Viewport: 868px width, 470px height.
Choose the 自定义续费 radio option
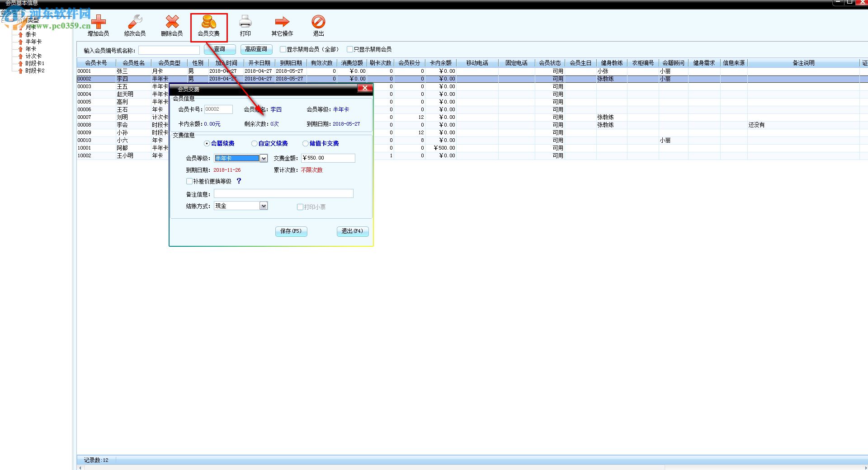[255, 143]
